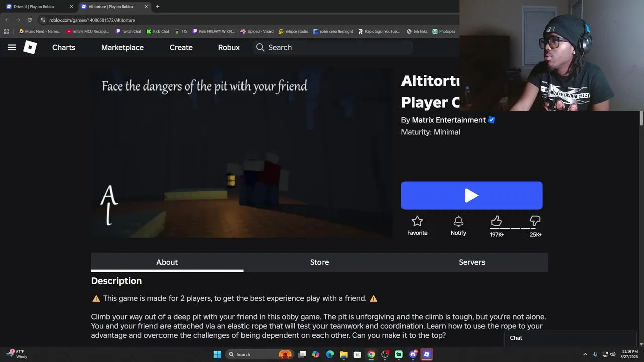Open the Kick Chat bookmark

click(x=158, y=31)
